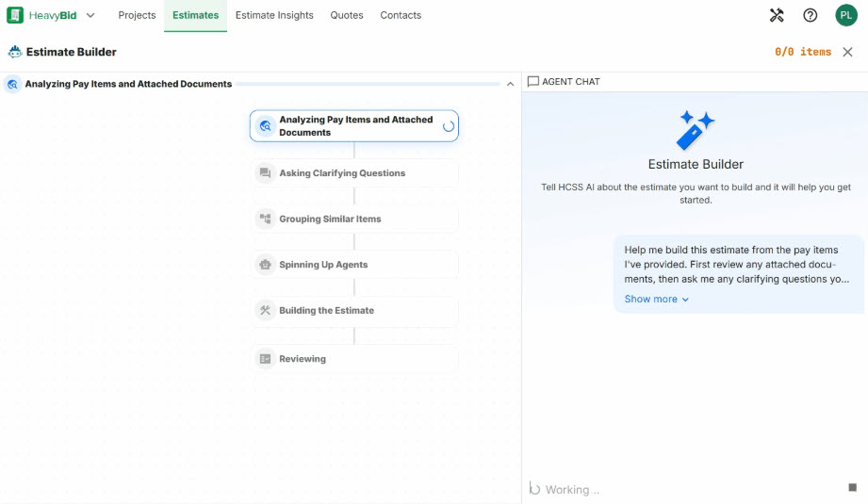This screenshot has height=504, width=868.
Task: Click the checklist icon for Reviewing
Action: click(265, 359)
